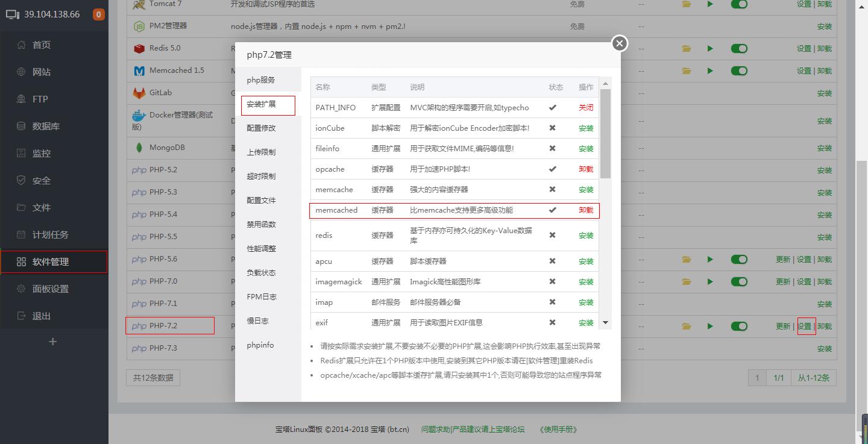
Task: Switch to the 配置修改 tab
Action: tap(261, 128)
